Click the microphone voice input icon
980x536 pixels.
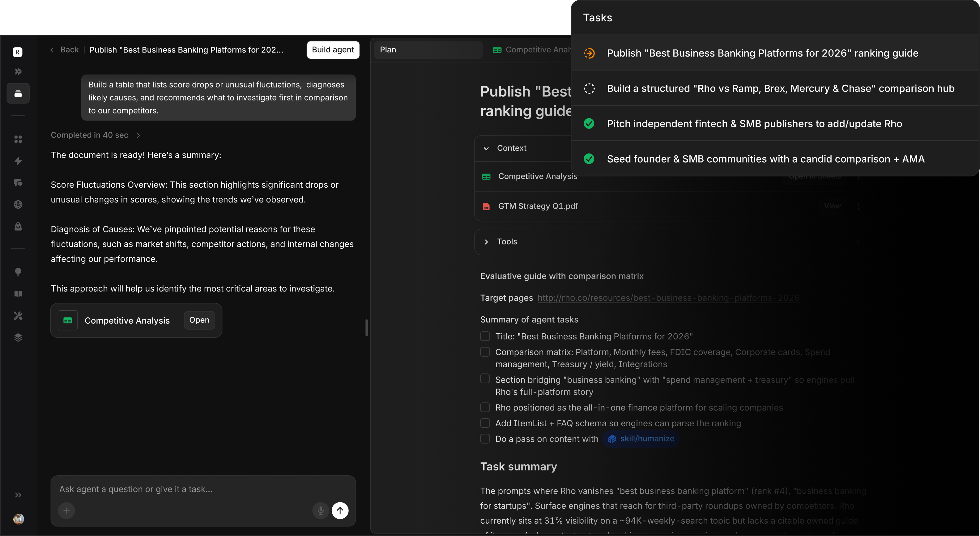click(321, 511)
